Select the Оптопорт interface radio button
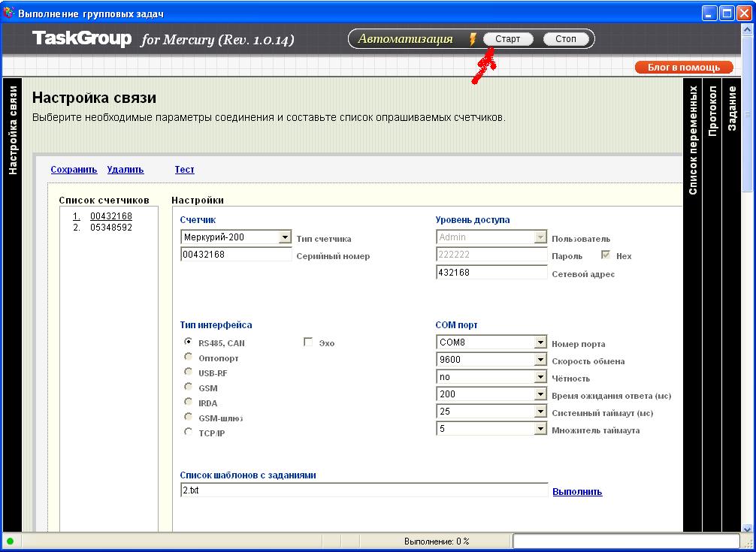The height and width of the screenshot is (552, 756). pyautogui.click(x=188, y=357)
